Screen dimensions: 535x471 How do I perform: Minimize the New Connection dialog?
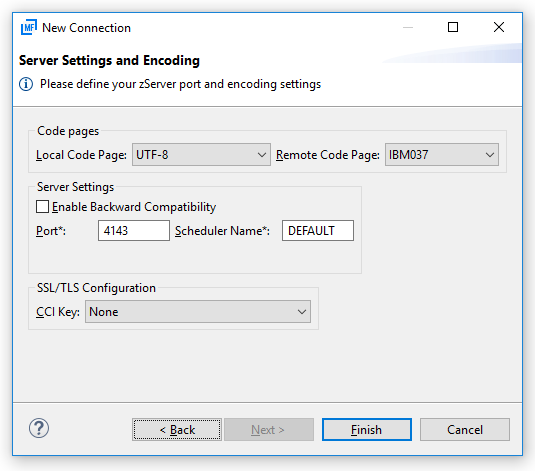tap(408, 27)
